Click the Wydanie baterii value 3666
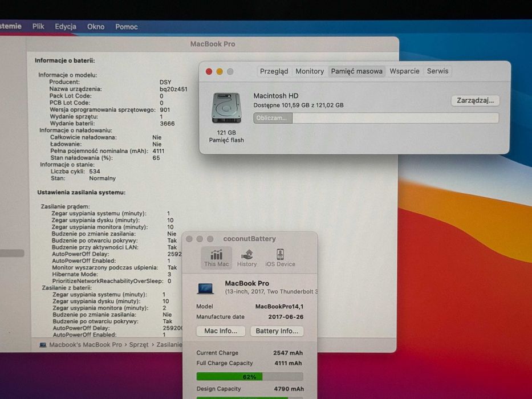 click(167, 124)
